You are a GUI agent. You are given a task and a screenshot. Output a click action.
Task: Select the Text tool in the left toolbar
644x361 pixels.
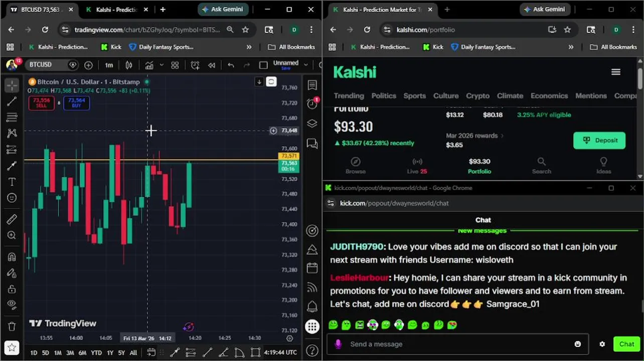click(12, 182)
